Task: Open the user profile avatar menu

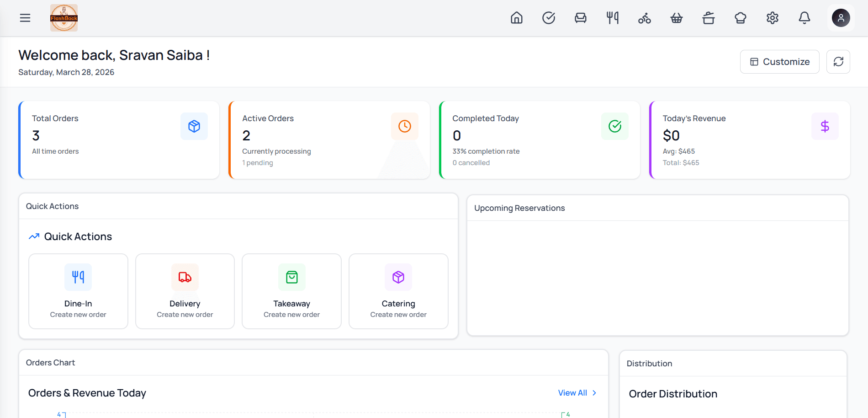Action: pyautogui.click(x=841, y=18)
